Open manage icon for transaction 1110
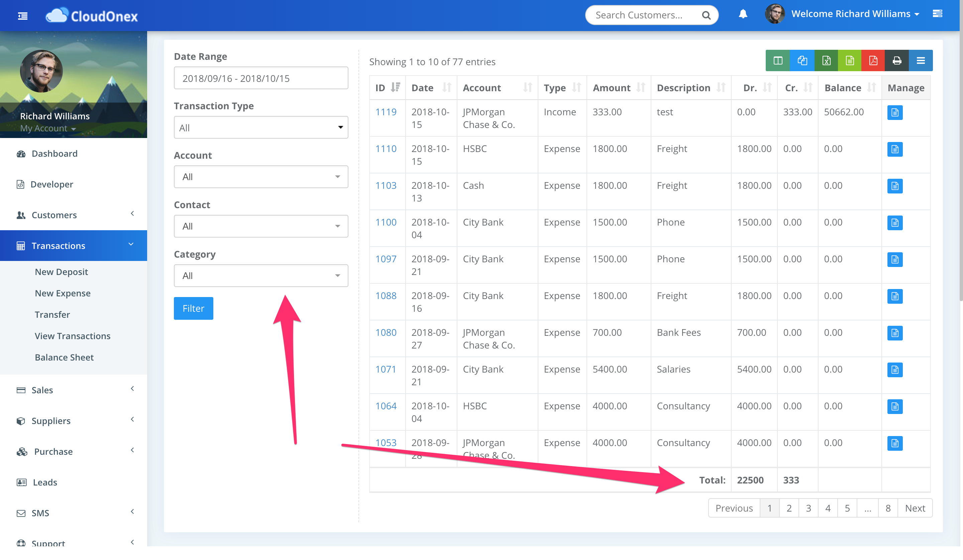This screenshot has width=963, height=560. (894, 149)
